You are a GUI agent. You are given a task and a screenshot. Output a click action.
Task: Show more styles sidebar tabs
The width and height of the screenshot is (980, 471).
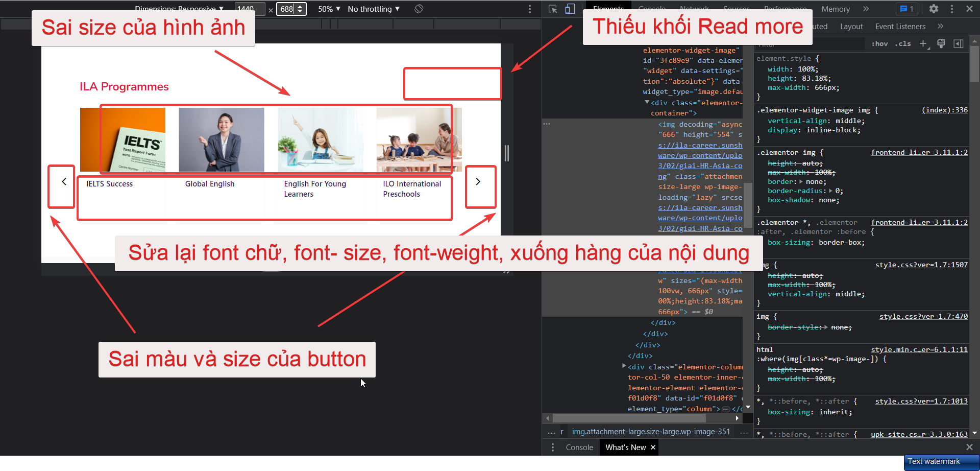[941, 26]
